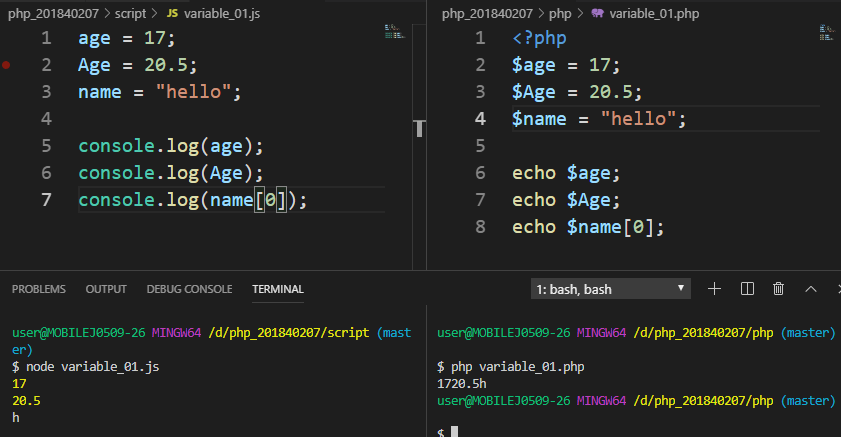Switch to the OUTPUT tab
Screen dimensions: 841x437
point(106,289)
